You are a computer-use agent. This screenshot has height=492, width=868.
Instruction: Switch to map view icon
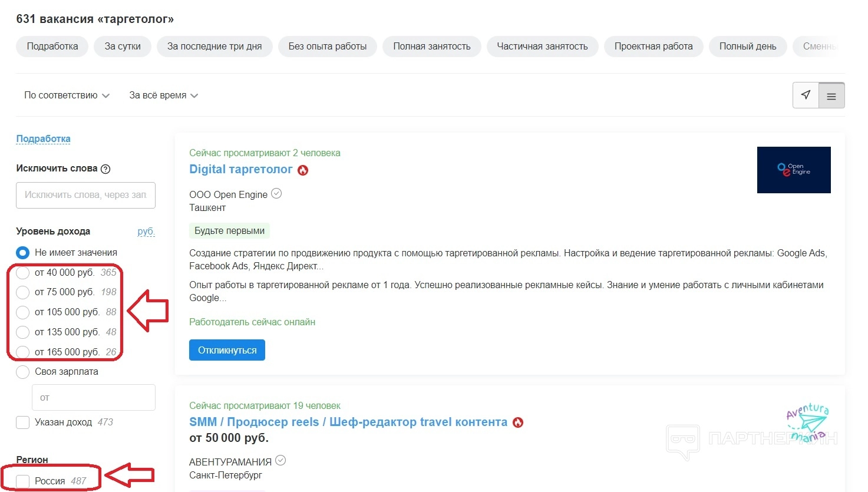pyautogui.click(x=806, y=95)
